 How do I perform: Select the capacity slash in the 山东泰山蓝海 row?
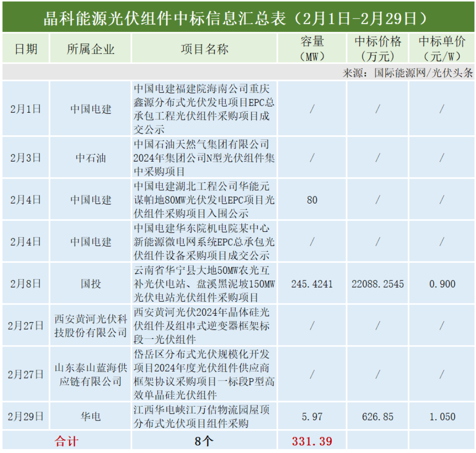click(312, 374)
